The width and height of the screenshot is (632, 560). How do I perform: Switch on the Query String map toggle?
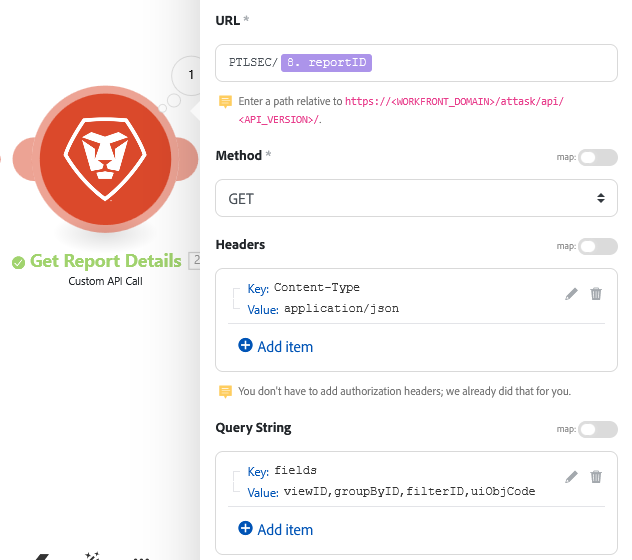(x=597, y=429)
